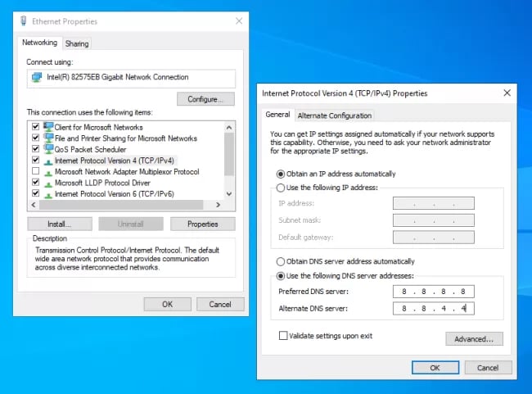Click the Install button

coord(60,224)
